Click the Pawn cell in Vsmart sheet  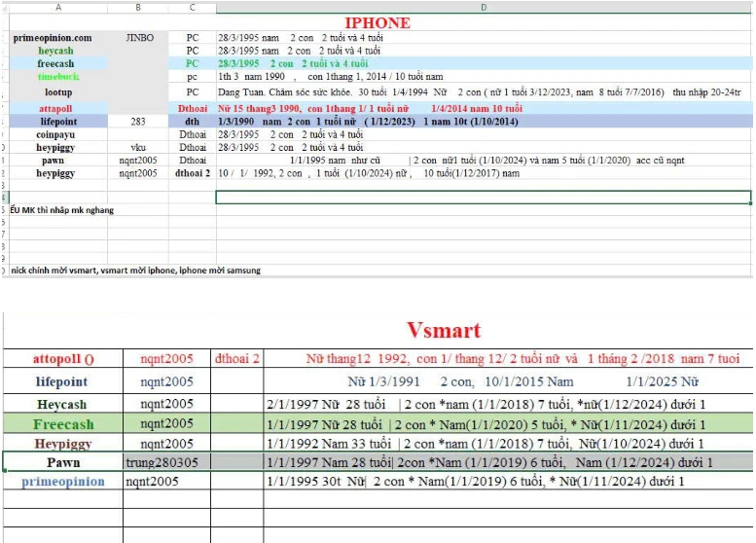point(63,462)
